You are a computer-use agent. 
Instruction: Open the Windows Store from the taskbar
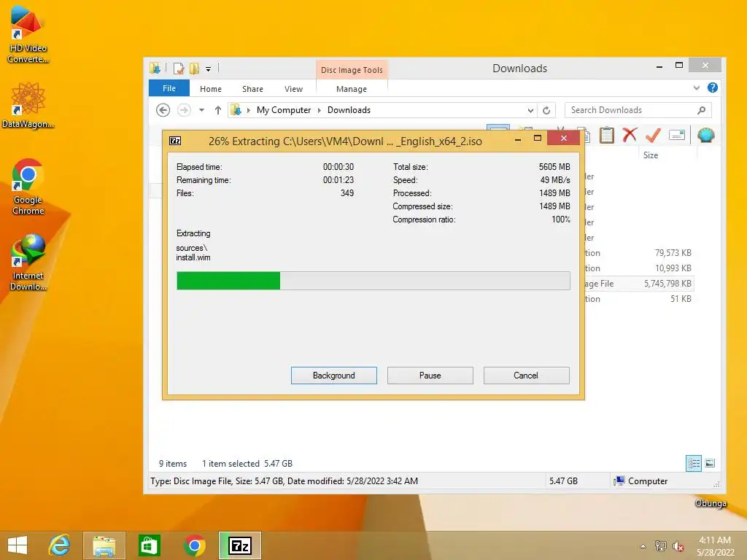tap(149, 545)
